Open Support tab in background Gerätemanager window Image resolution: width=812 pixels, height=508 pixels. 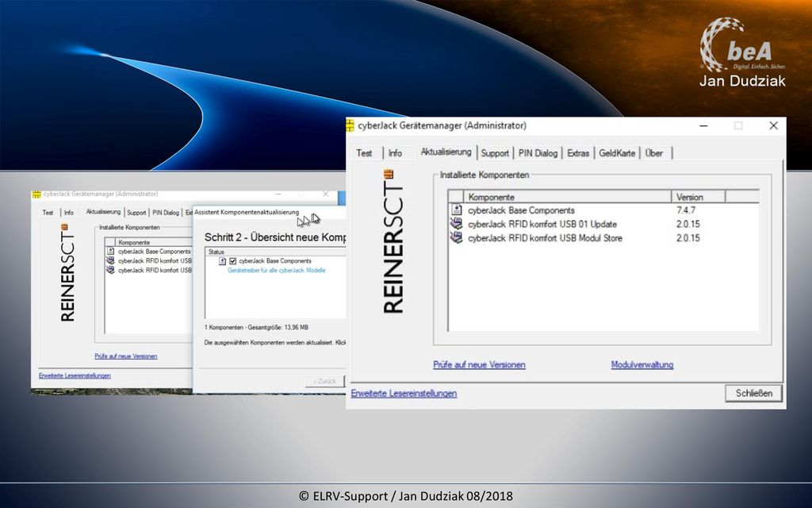click(136, 213)
